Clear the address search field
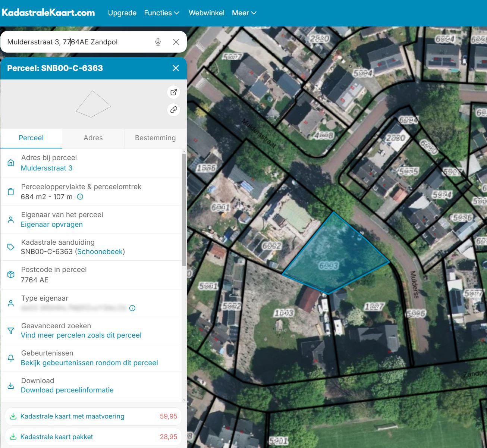 (x=176, y=42)
